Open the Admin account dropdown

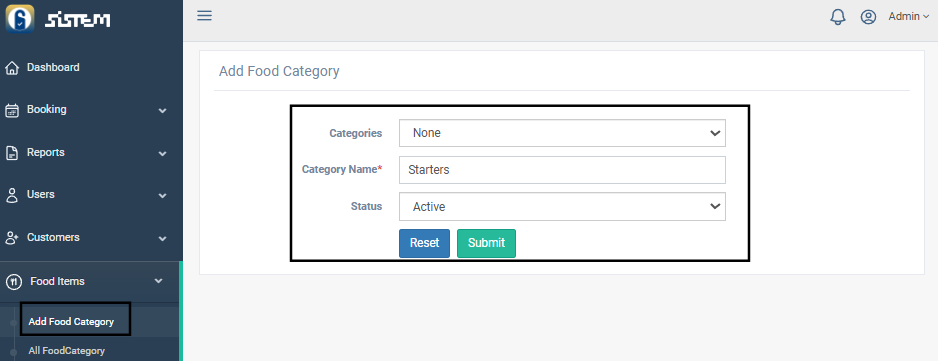pyautogui.click(x=909, y=17)
